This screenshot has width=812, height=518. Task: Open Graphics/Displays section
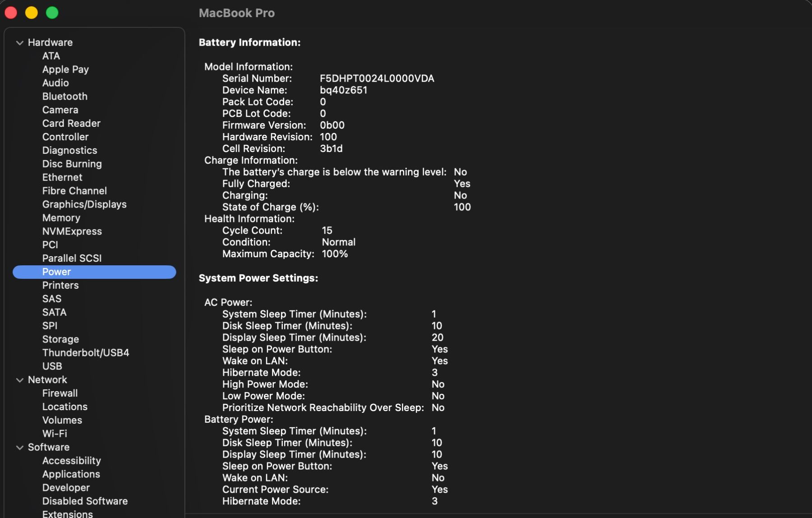point(84,204)
